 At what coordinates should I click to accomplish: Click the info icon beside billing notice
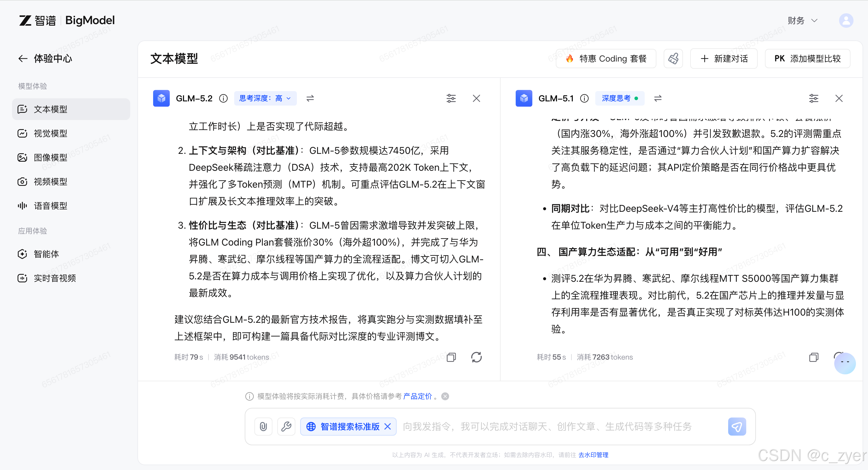(x=249, y=396)
